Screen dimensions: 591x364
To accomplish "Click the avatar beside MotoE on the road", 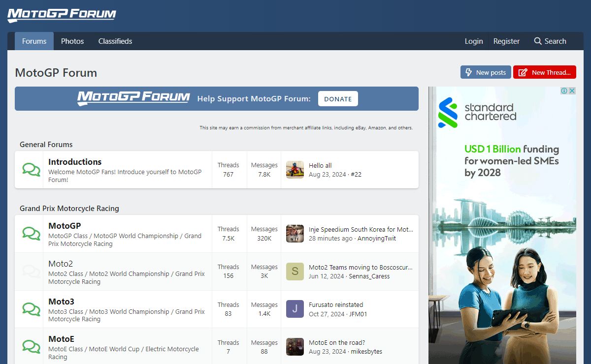I will [295, 347].
